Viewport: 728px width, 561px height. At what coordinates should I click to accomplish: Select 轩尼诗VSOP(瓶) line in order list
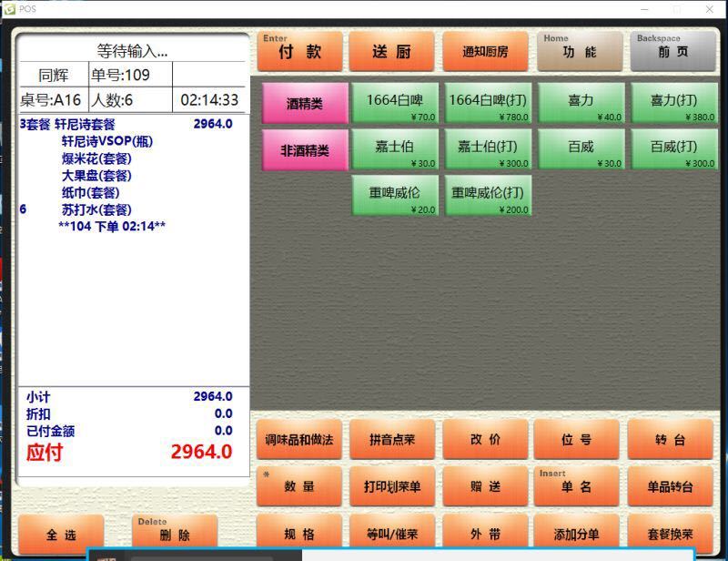pos(106,141)
